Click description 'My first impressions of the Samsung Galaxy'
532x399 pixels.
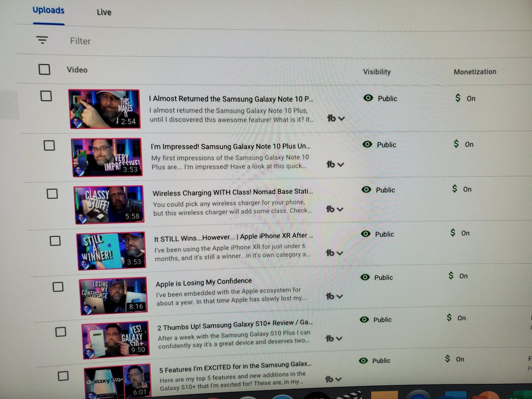[x=230, y=162]
